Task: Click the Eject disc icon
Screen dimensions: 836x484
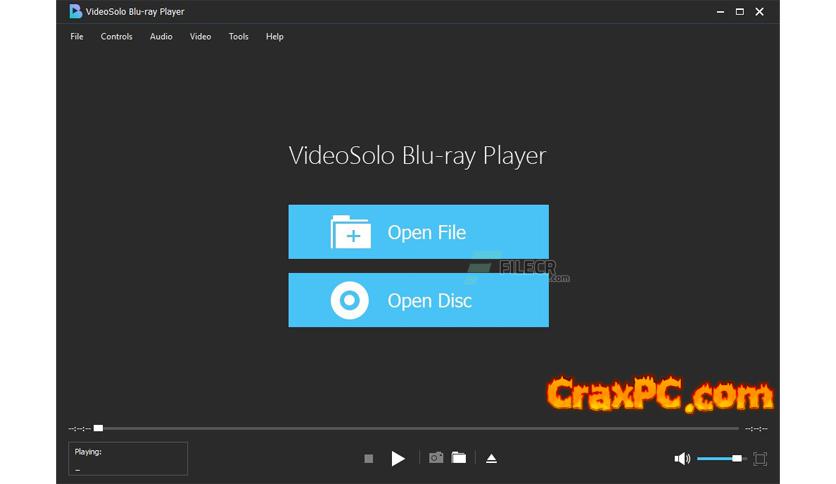Action: coord(491,458)
